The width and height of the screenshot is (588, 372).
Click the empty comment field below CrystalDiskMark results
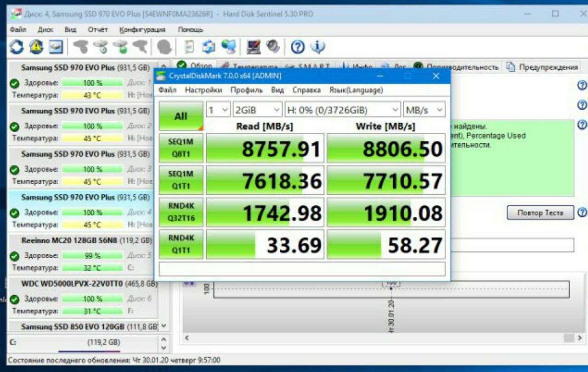302,269
